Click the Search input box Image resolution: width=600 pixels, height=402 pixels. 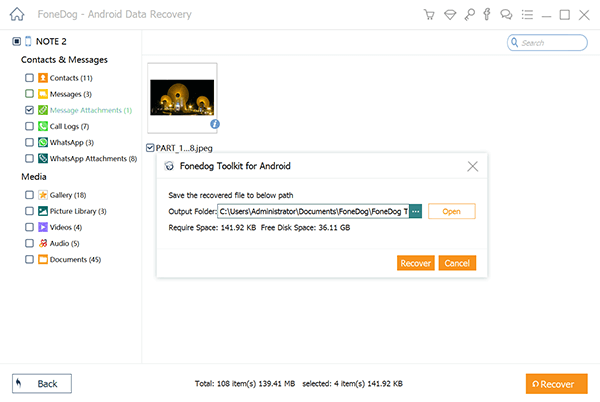547,42
